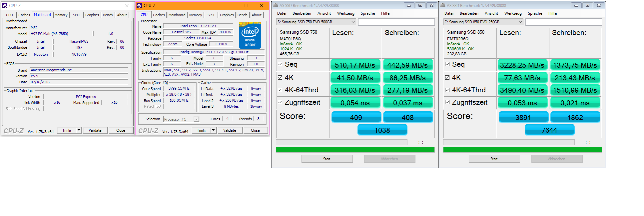
Task: Switch to Caches tab in left CPU-Z window
Action: pos(24,15)
